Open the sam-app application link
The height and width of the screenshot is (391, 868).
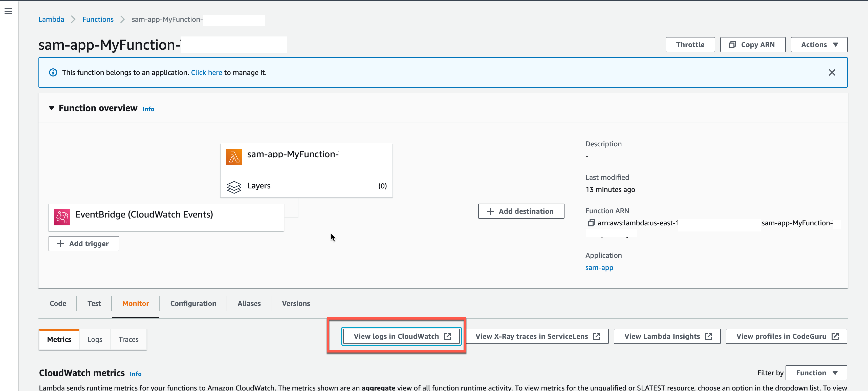pos(599,267)
